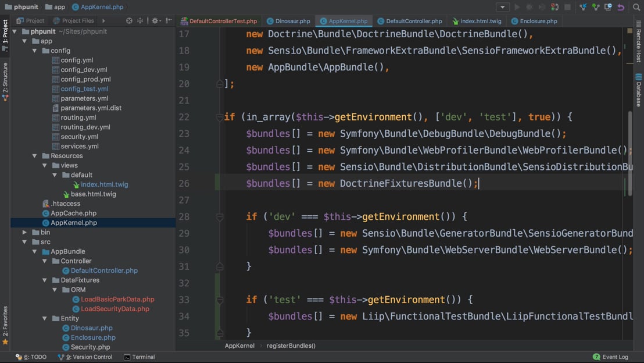
Task: Click the Hide Project panel icon
Action: [169, 20]
